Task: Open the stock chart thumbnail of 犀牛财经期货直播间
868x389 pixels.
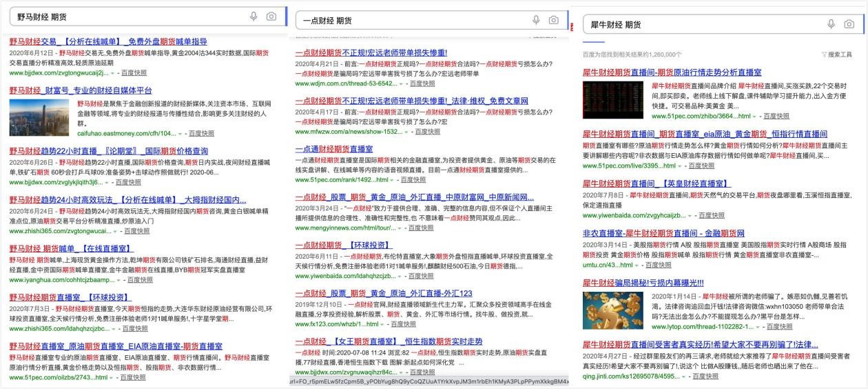Action: point(614,101)
